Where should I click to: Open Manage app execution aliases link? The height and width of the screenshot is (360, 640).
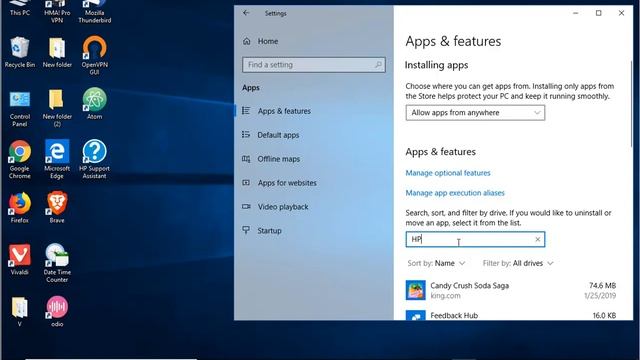click(455, 193)
